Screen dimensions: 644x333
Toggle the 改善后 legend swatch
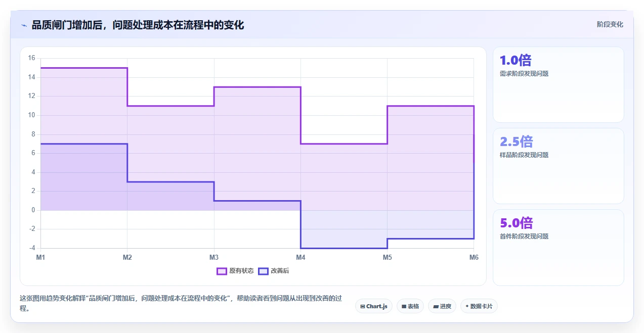coord(263,271)
